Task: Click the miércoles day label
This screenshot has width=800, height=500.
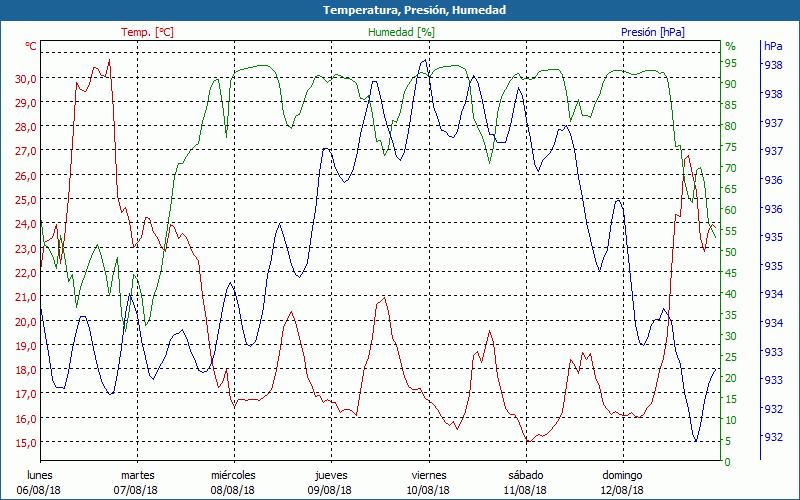Action: (233, 476)
